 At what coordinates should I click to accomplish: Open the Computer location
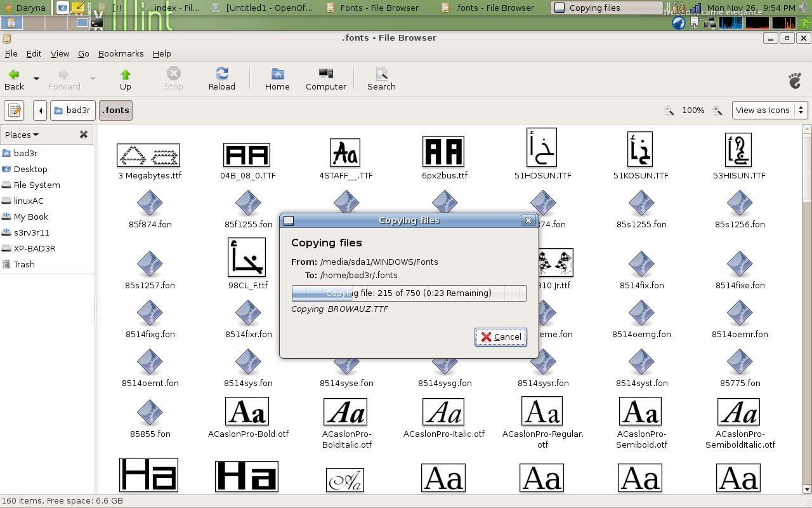(x=325, y=79)
